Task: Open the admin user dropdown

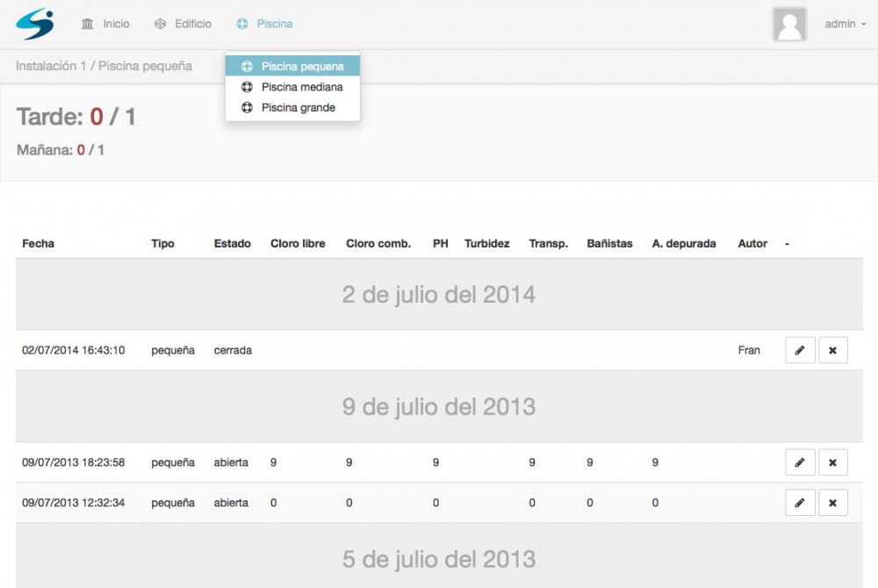Action: point(845,25)
